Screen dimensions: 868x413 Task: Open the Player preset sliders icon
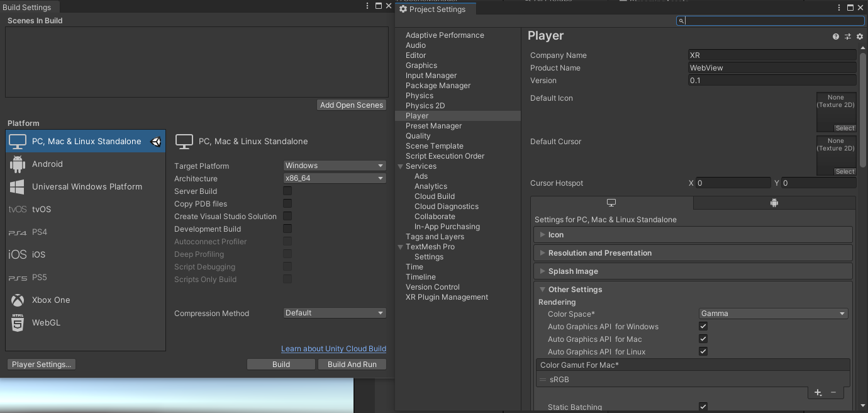coord(848,37)
